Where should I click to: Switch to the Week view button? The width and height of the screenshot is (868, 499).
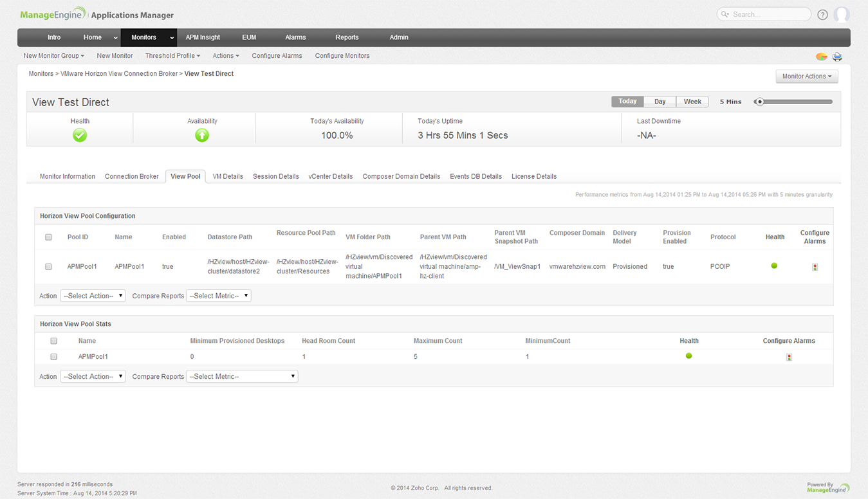click(692, 101)
